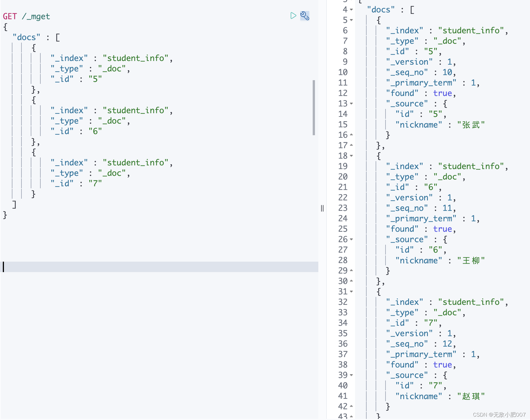530x420 pixels.
Task: Click "found" : true on line 38
Action: [x=421, y=365]
